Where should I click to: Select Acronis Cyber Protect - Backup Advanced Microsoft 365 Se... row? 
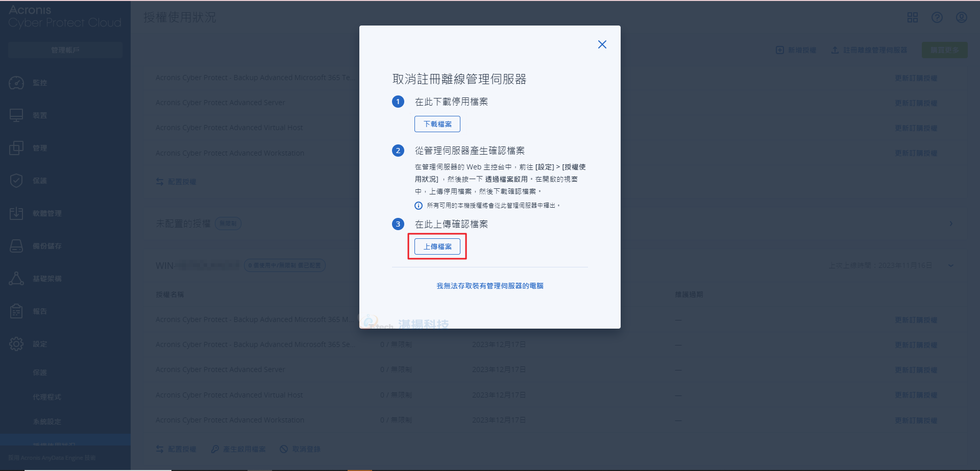point(555,344)
